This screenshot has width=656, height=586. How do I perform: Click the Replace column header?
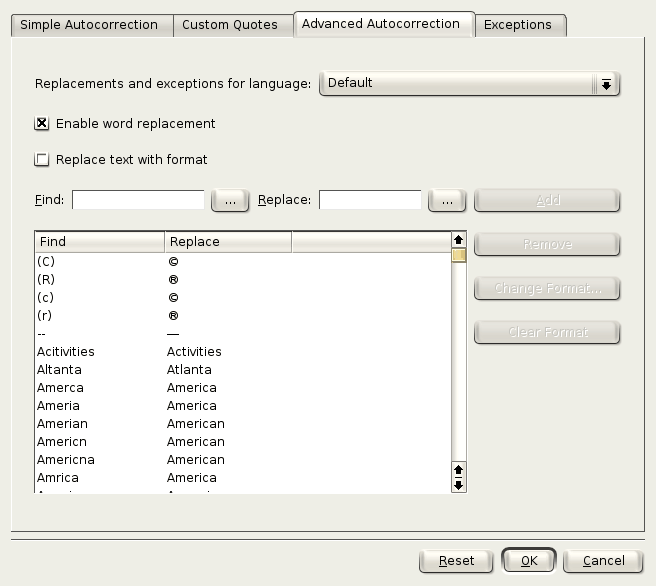point(227,242)
